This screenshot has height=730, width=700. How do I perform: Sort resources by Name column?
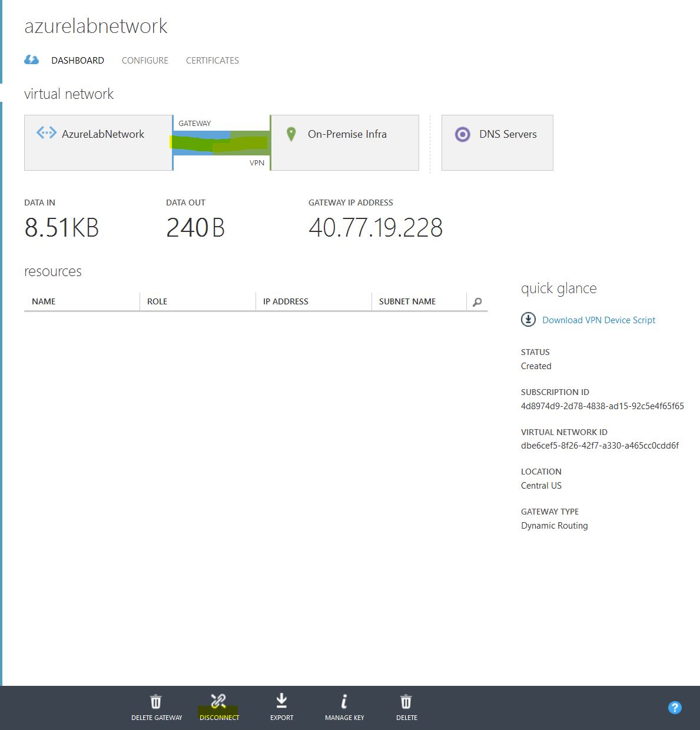pos(44,301)
